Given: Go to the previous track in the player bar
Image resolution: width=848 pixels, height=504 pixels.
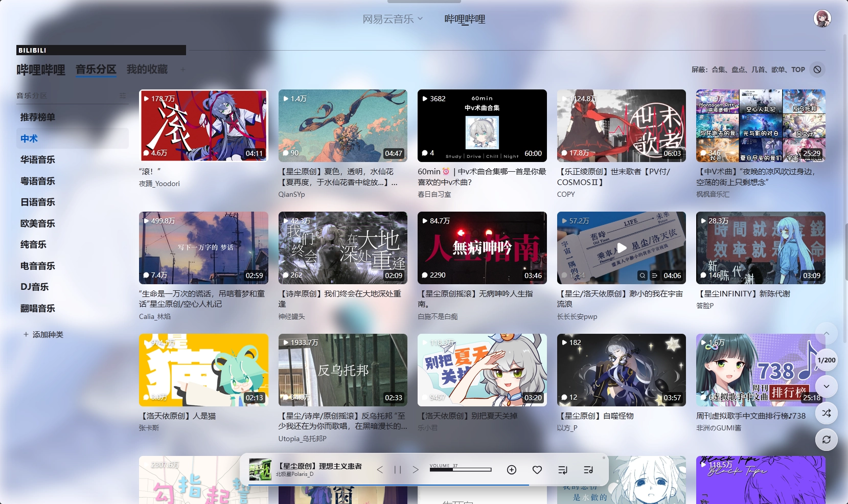Looking at the screenshot, I should (380, 470).
